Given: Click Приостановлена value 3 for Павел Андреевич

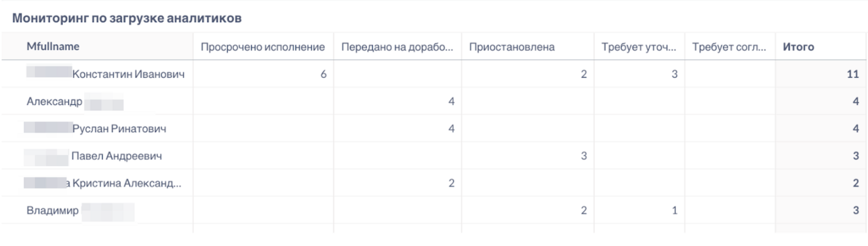Looking at the screenshot, I should 584,156.
